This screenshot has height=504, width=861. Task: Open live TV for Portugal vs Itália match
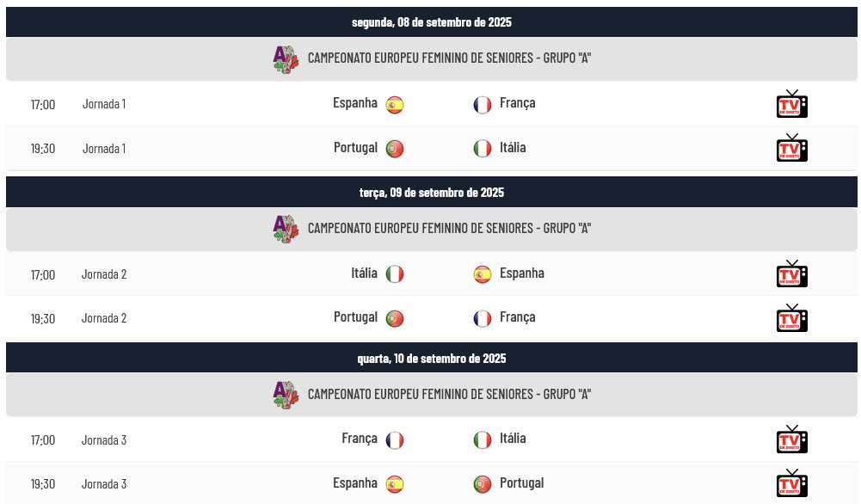[792, 148]
